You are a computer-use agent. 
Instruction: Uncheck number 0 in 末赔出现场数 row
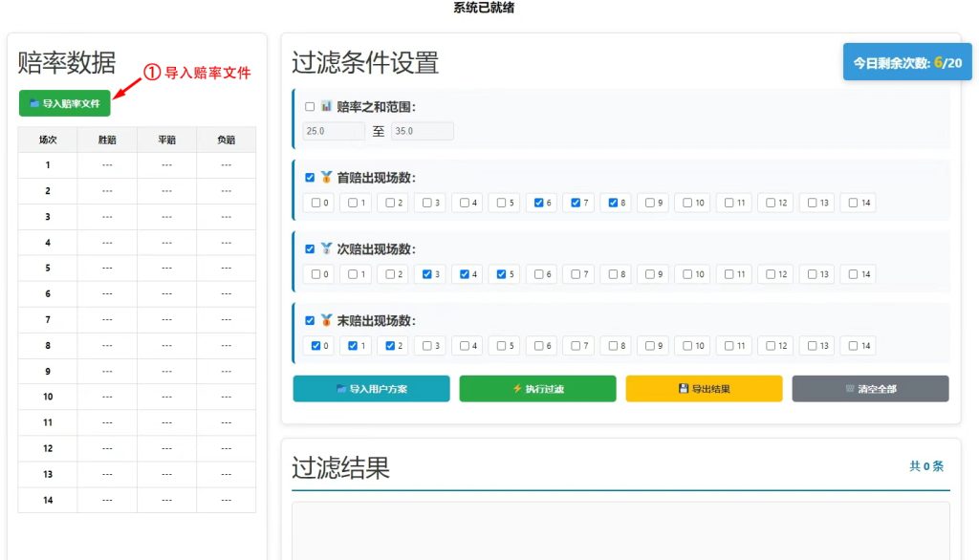click(x=316, y=346)
